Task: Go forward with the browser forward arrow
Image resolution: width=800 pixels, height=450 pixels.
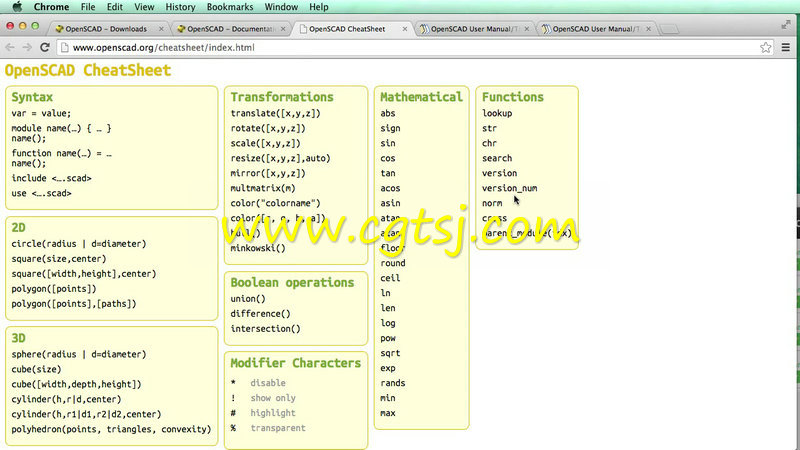Action: pos(27,47)
